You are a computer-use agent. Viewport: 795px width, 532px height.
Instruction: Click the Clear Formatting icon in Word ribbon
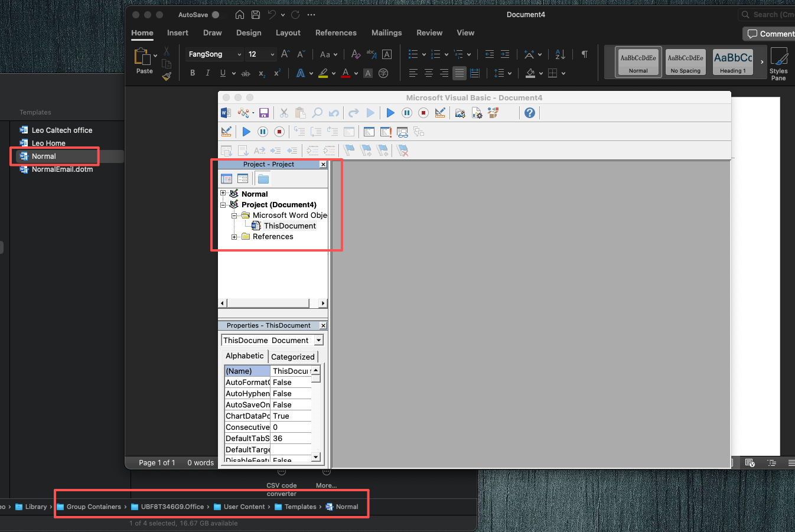coord(356,54)
